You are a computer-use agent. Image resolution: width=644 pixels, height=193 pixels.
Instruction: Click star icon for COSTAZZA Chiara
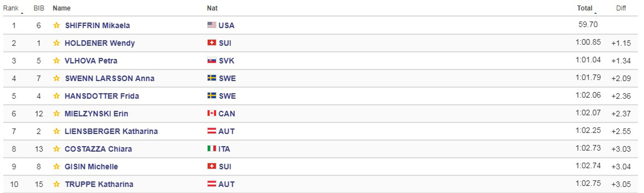(x=56, y=149)
